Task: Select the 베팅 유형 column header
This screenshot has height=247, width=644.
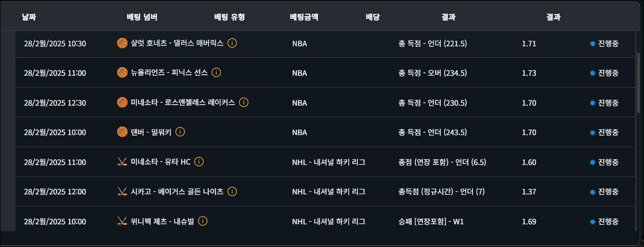Action: pyautogui.click(x=229, y=17)
